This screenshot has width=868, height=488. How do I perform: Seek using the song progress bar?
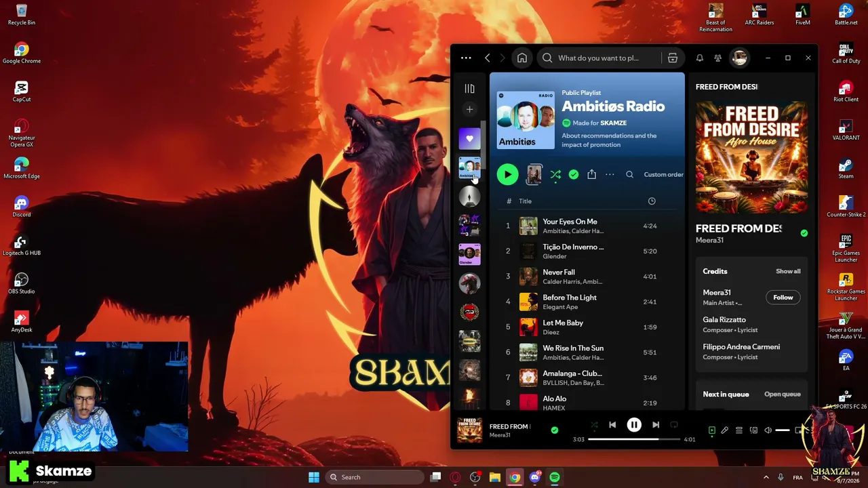pos(634,439)
